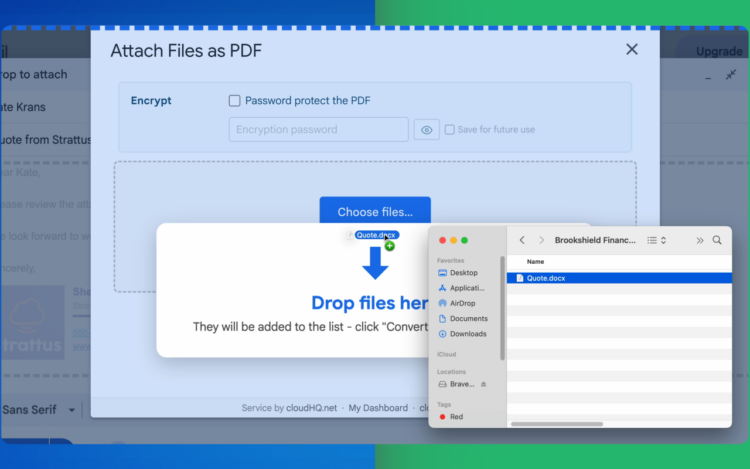Screen dimensions: 750x469
Task: Enable Password protect the PDF checkbox
Action: pos(234,100)
